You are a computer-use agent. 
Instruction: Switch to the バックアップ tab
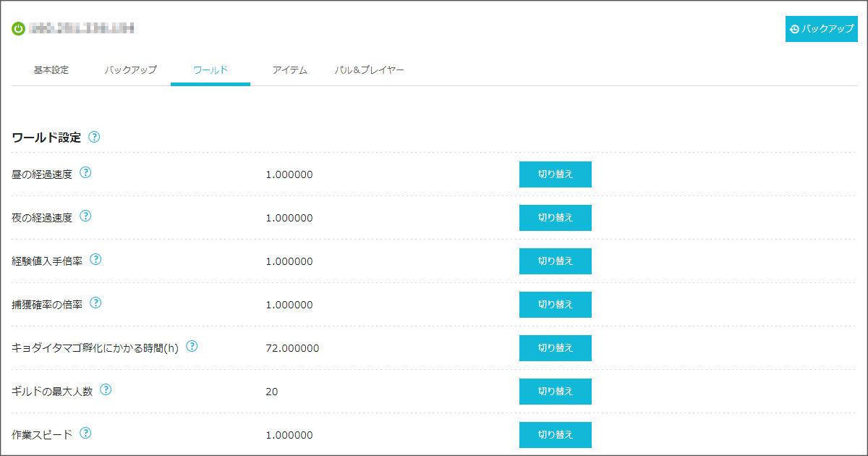(130, 70)
